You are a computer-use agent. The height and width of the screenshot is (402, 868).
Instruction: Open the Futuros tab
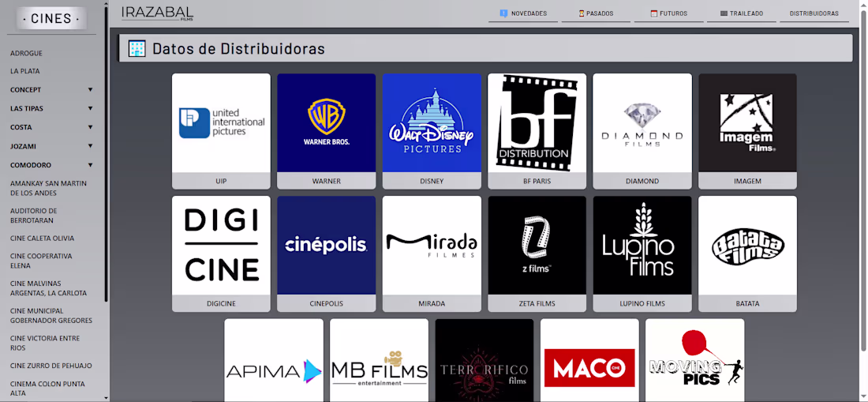tap(668, 13)
